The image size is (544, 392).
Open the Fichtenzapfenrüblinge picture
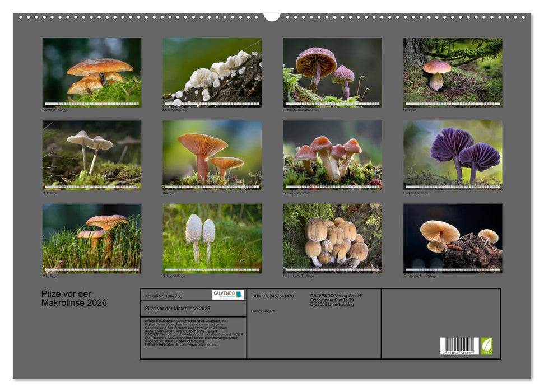coord(452,238)
